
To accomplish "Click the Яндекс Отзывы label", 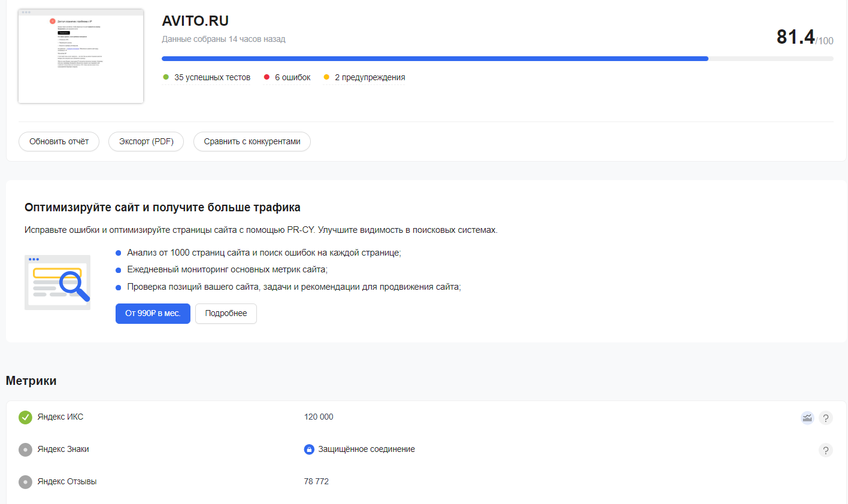I will pyautogui.click(x=67, y=482).
